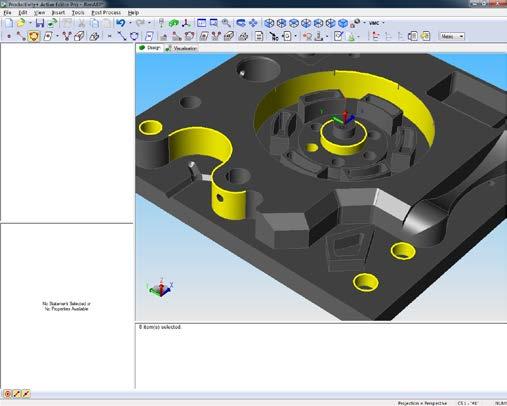507x406 pixels.
Task: Open the Help menu
Action: coord(133,13)
